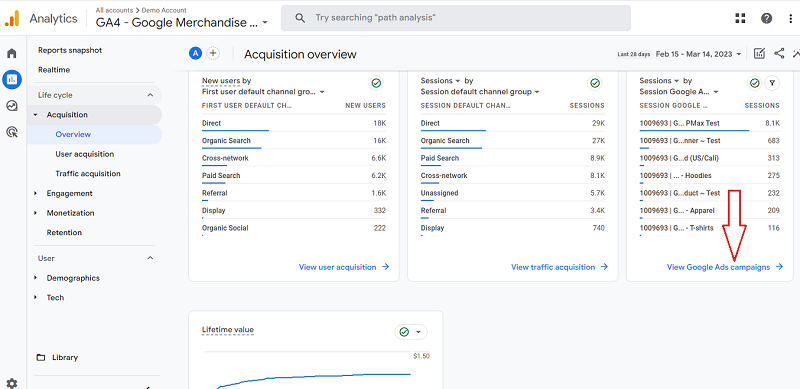Open the date range dropdown Feb 15 - Mar 14
The width and height of the screenshot is (800, 389).
[x=698, y=54]
